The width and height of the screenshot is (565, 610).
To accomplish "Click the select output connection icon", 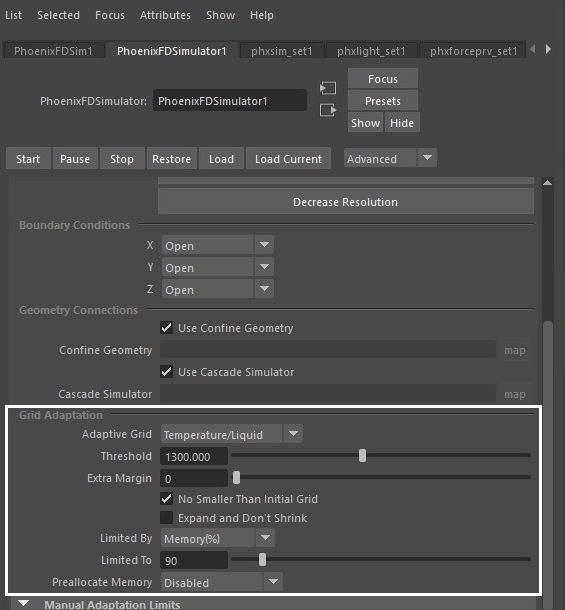I will tap(328, 110).
